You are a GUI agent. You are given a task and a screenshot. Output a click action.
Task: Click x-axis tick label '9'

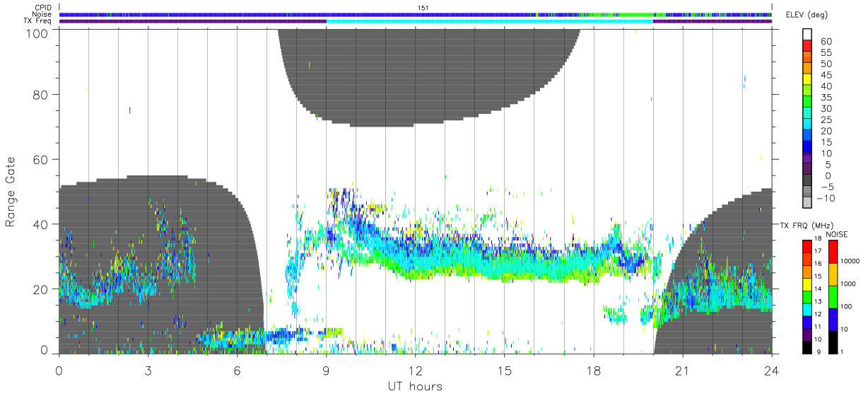(x=326, y=371)
